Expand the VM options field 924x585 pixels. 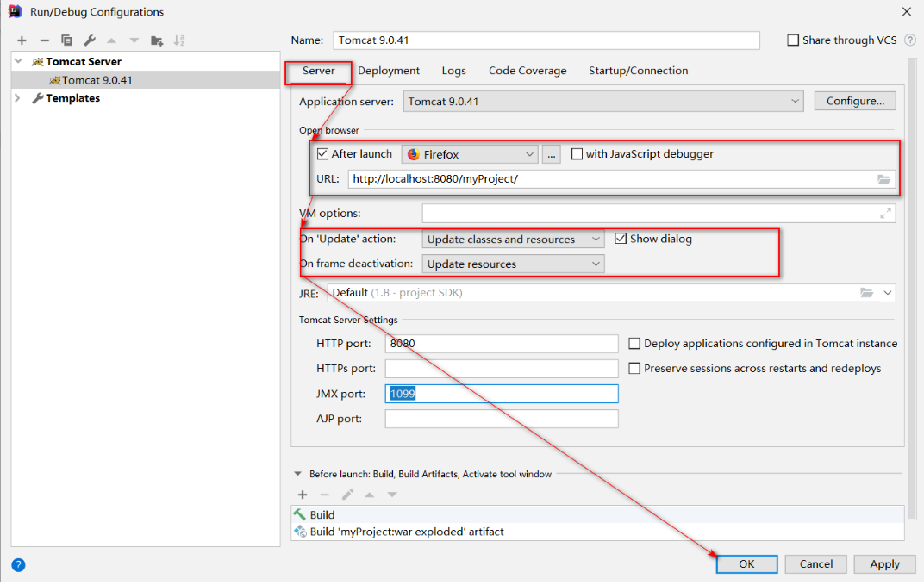[x=885, y=214]
